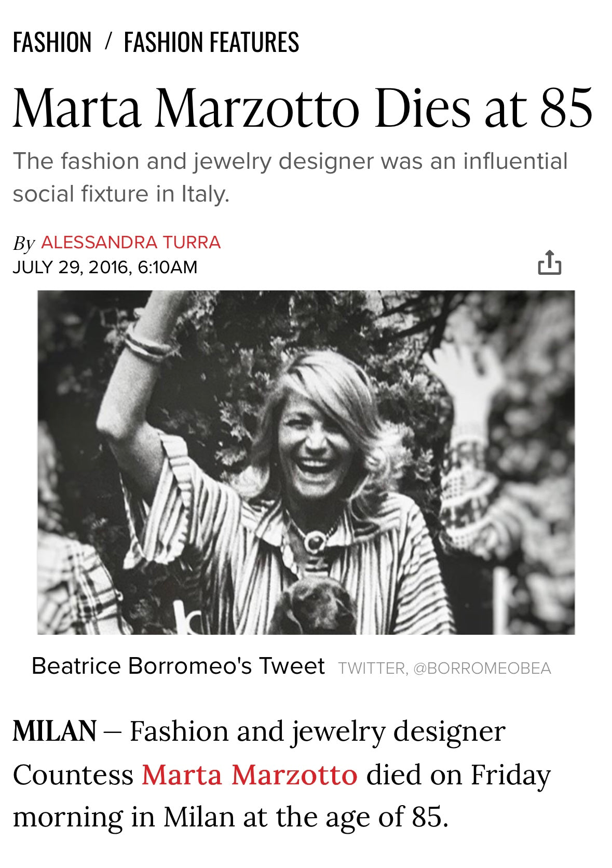Follow the red Marta Marzotto link

pos(250,775)
